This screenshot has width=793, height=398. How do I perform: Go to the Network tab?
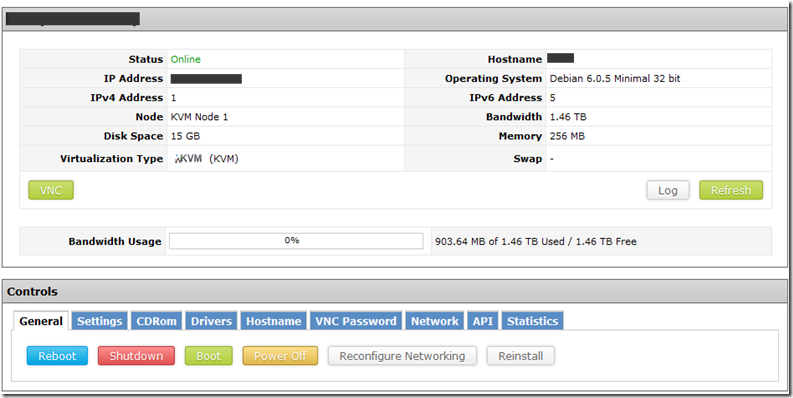coord(435,321)
